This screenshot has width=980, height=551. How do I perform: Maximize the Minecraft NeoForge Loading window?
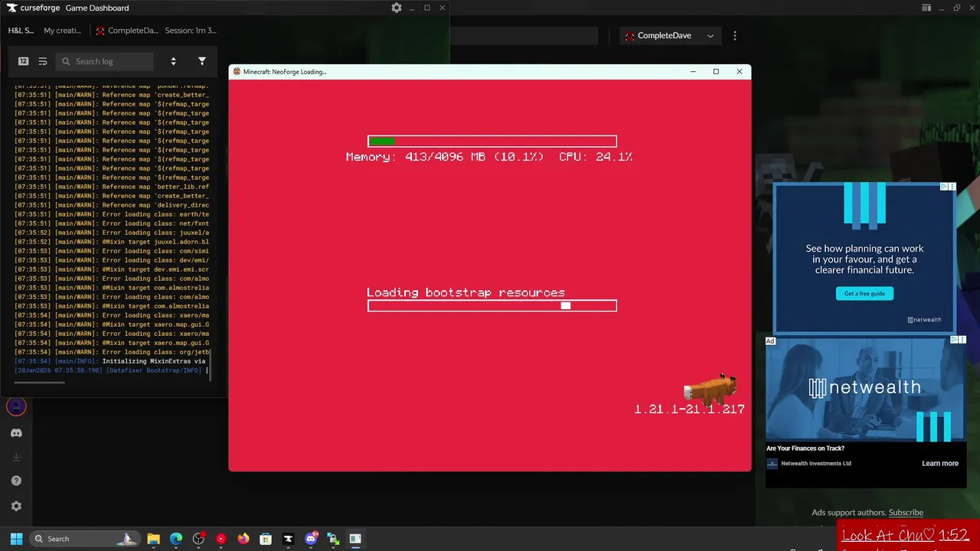716,71
